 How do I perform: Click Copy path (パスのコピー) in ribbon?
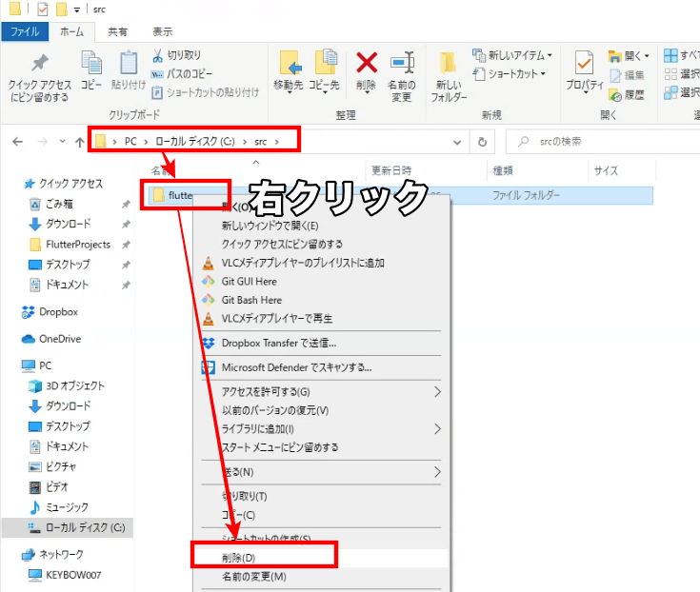182,73
